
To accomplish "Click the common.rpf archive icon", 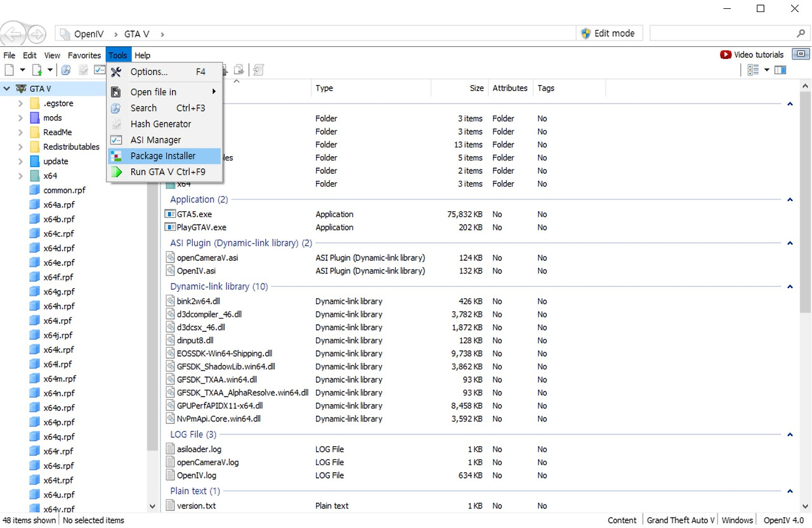I will coord(35,190).
